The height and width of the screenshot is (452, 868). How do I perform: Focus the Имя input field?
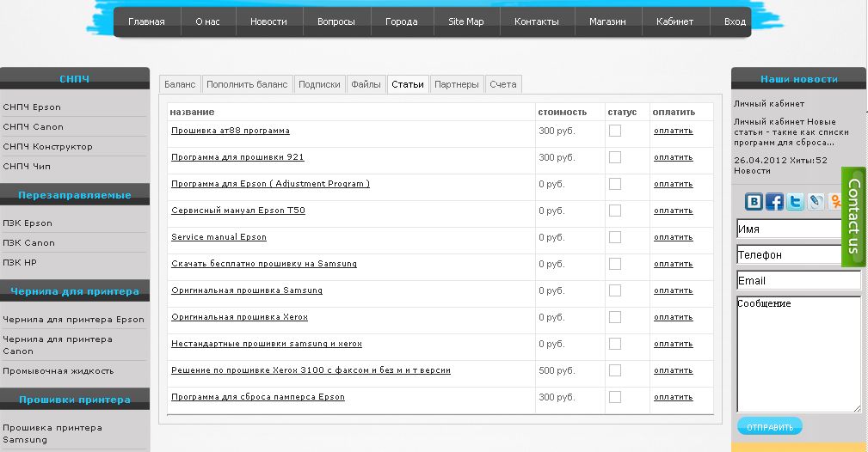(790, 229)
